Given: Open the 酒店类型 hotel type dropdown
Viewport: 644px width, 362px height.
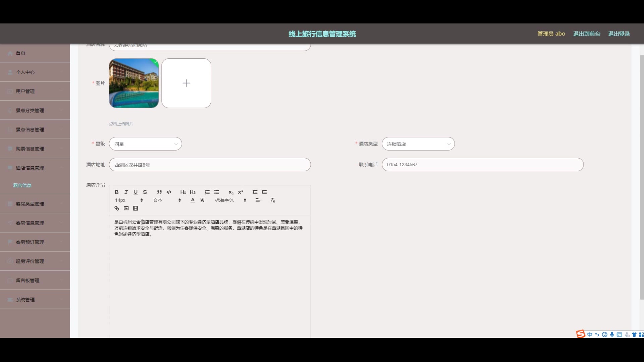Looking at the screenshot, I should [418, 144].
